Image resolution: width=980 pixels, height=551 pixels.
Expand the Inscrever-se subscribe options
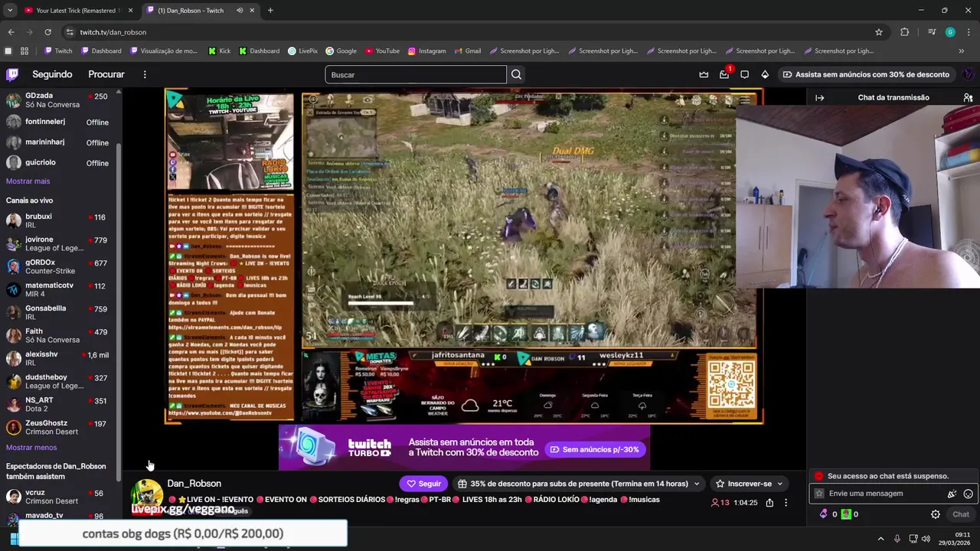point(779,484)
